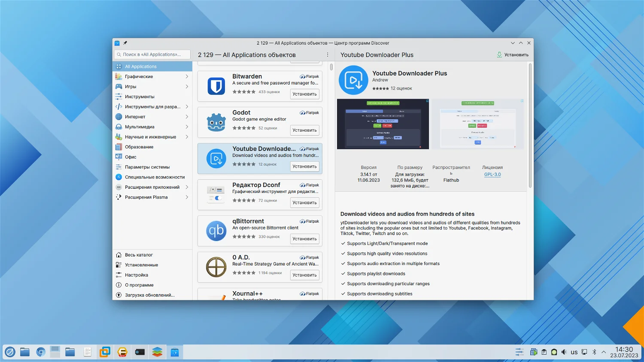The image size is (644, 362).
Task: Open the dark theme screenshot thumbnail
Action: (383, 124)
